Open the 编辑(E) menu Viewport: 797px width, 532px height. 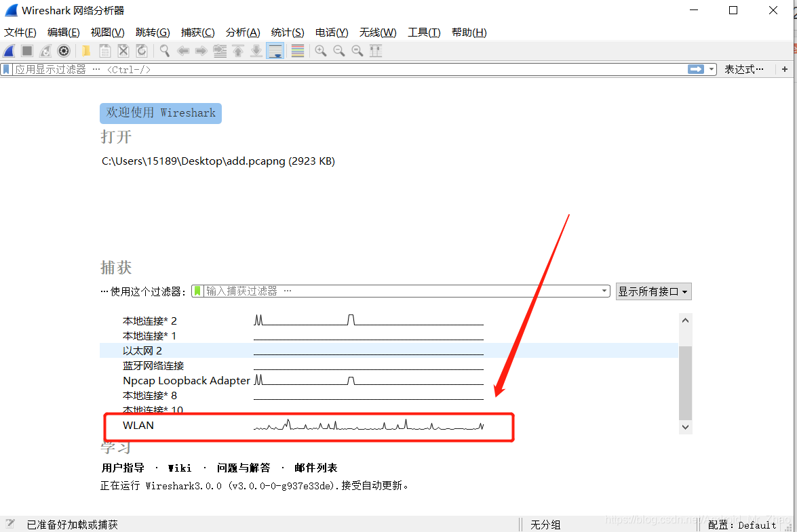click(64, 33)
